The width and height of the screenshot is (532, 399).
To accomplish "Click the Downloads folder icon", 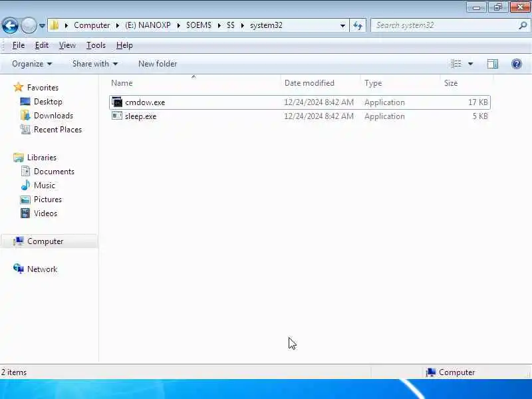I will click(25, 115).
